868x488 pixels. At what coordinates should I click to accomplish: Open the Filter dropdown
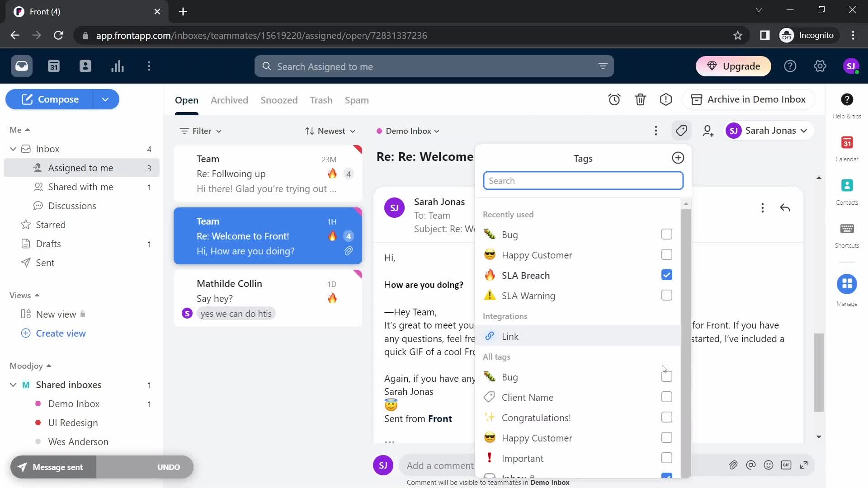click(x=200, y=131)
